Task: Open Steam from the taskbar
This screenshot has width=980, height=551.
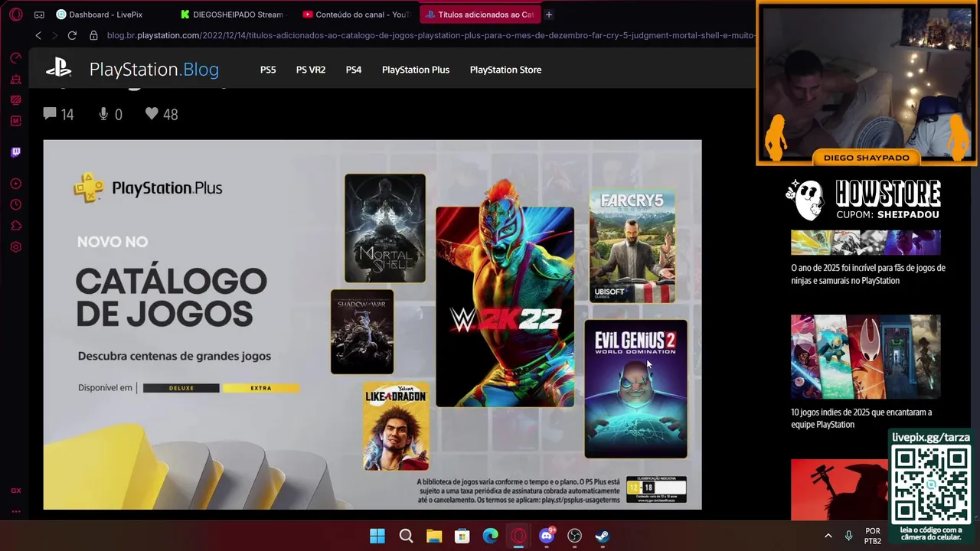Action: (x=603, y=536)
